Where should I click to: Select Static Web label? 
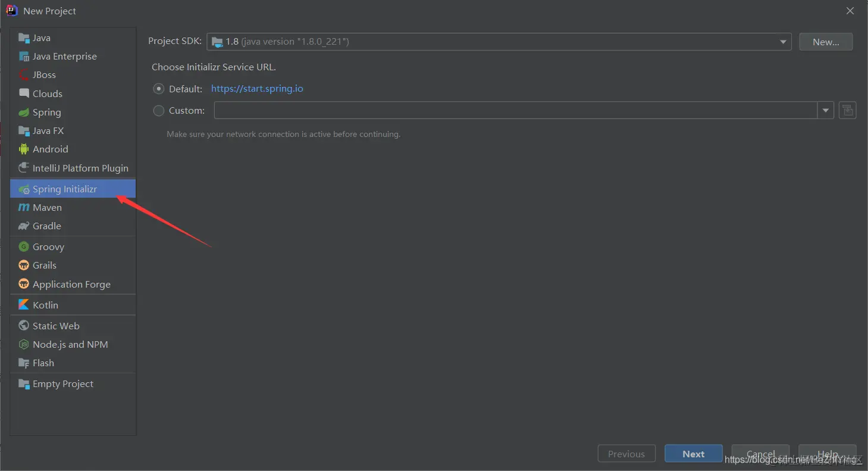(x=56, y=326)
